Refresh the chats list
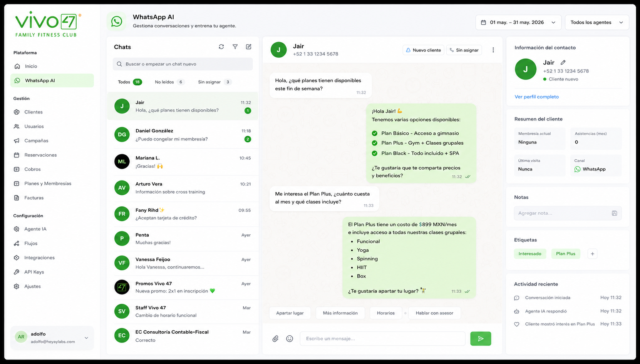 (221, 47)
